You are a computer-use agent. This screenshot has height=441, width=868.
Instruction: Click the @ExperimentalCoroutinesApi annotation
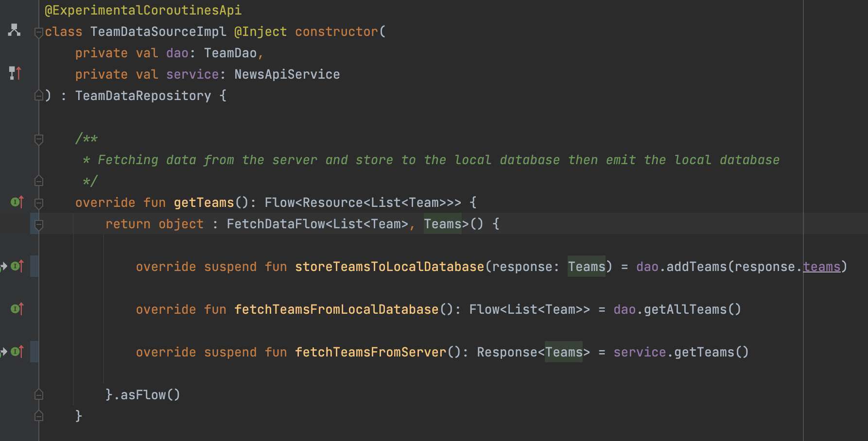point(143,10)
